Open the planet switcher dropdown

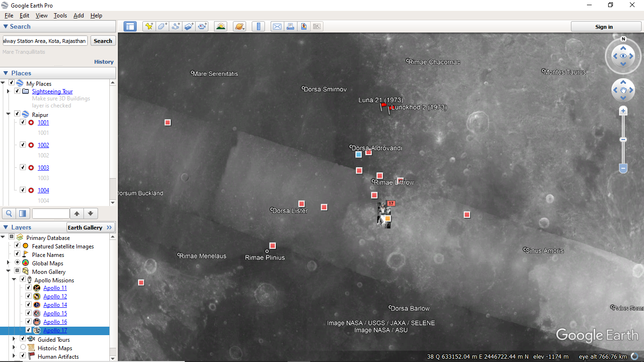tap(239, 26)
